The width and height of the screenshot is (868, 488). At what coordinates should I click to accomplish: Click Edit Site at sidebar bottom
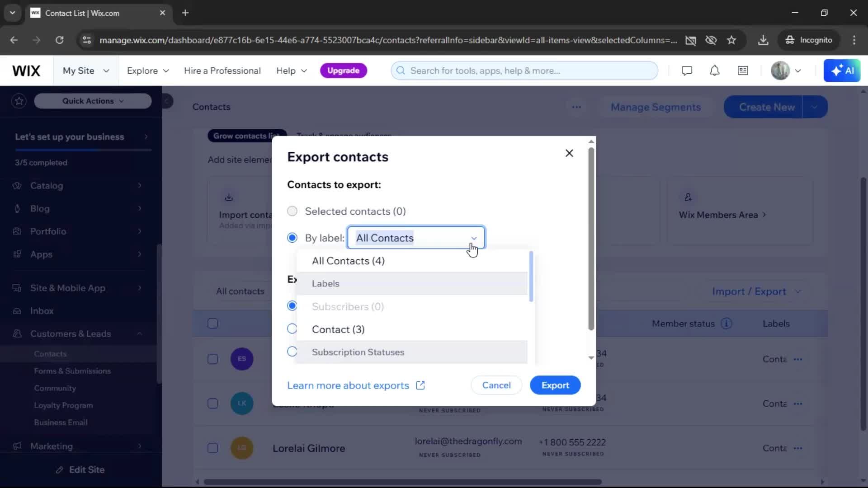[x=80, y=470]
